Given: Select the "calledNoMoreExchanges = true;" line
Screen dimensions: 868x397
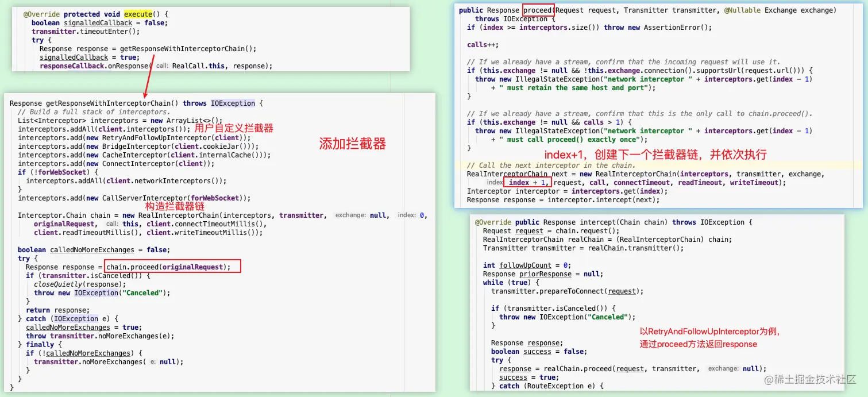Looking at the screenshot, I should (x=84, y=327).
